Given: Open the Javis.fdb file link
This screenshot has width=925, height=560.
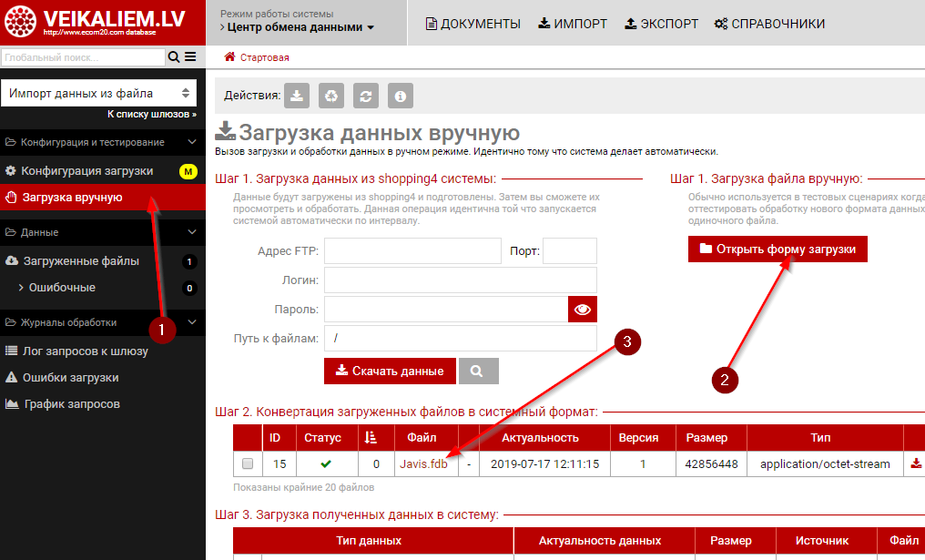Looking at the screenshot, I should tap(423, 464).
